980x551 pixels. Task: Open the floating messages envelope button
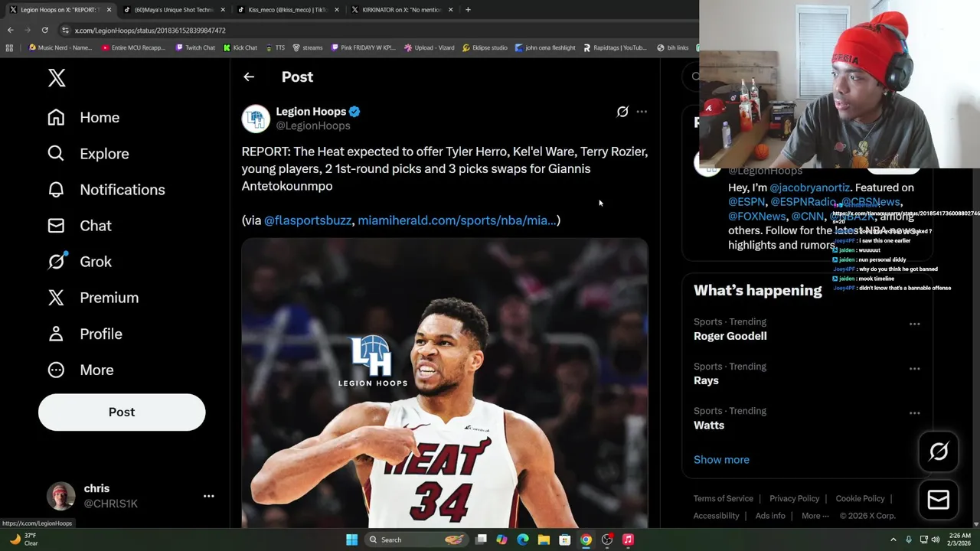tap(939, 500)
